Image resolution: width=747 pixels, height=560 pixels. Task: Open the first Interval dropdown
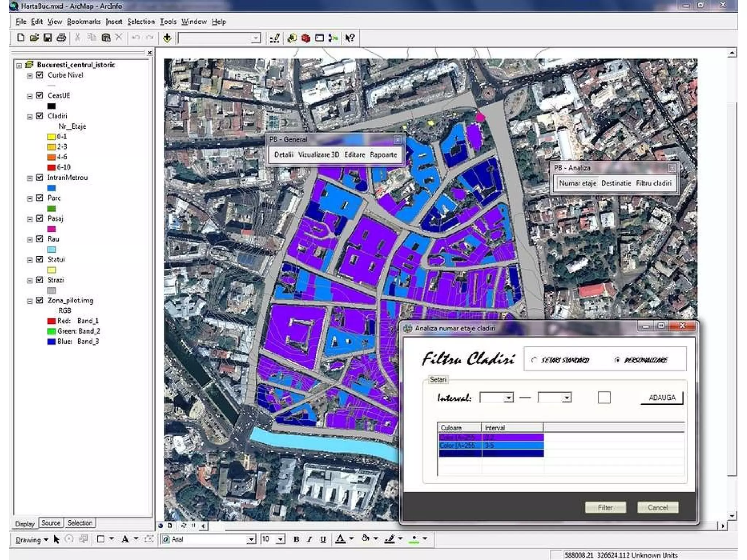pos(508,397)
